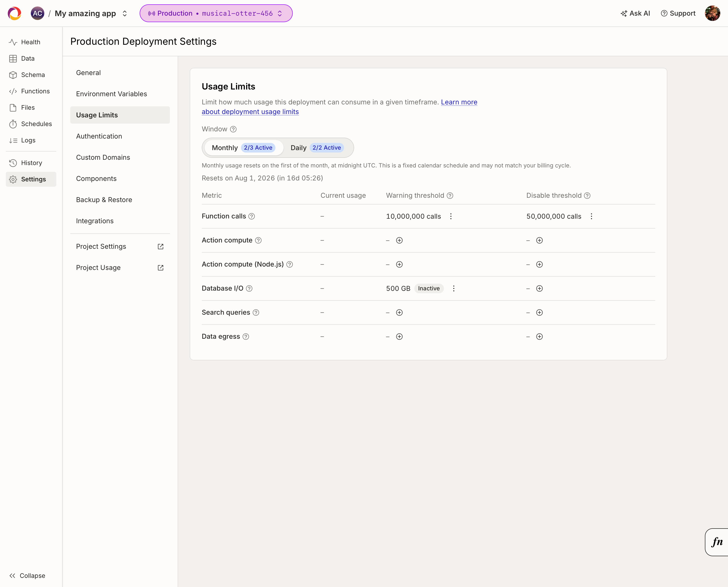This screenshot has height=587, width=728.
Task: Open the Files page
Action: point(31,108)
